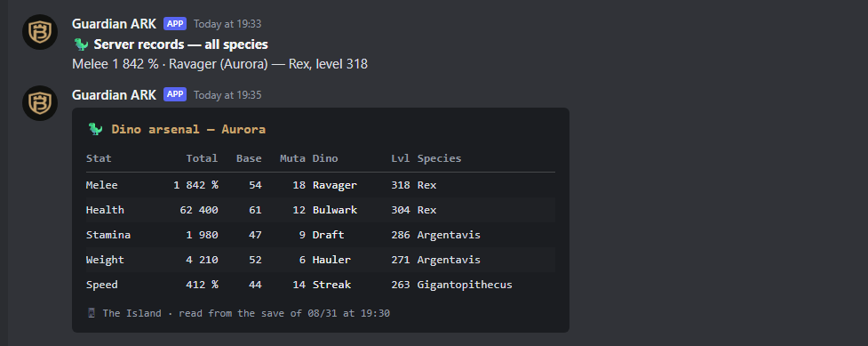This screenshot has height=346, width=868.
Task: Open Guardian ARK profile from first message
Action: coord(114,24)
